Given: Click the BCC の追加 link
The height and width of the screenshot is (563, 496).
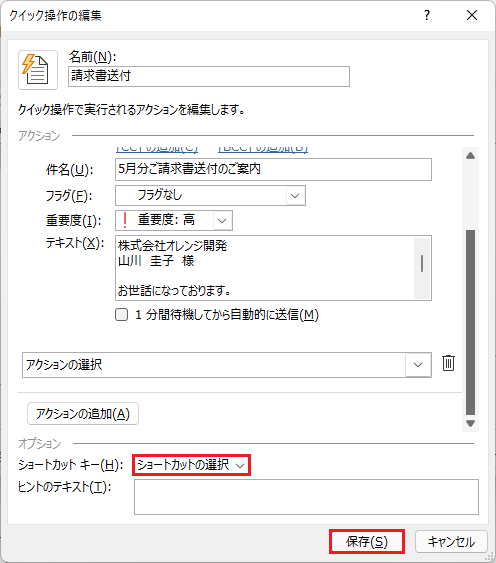Looking at the screenshot, I should tap(263, 149).
